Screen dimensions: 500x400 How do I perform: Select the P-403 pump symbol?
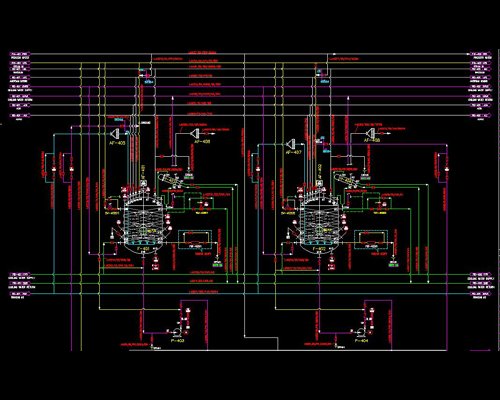pyautogui.click(x=176, y=332)
